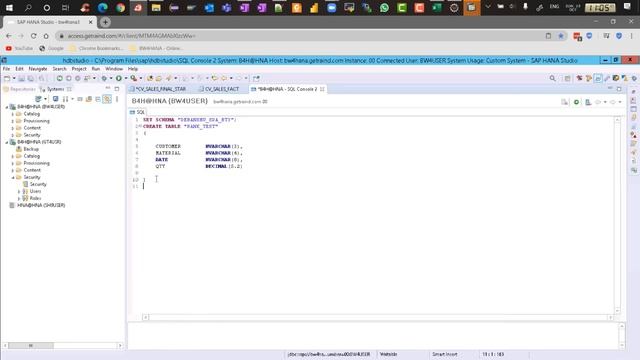
Task: Open the Run dropdown arrow in toolbar
Action: click(126, 78)
